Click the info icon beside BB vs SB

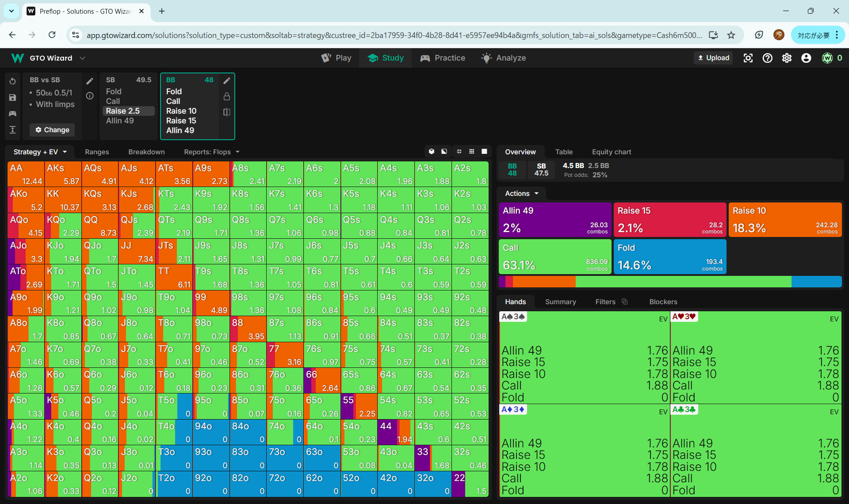90,96
